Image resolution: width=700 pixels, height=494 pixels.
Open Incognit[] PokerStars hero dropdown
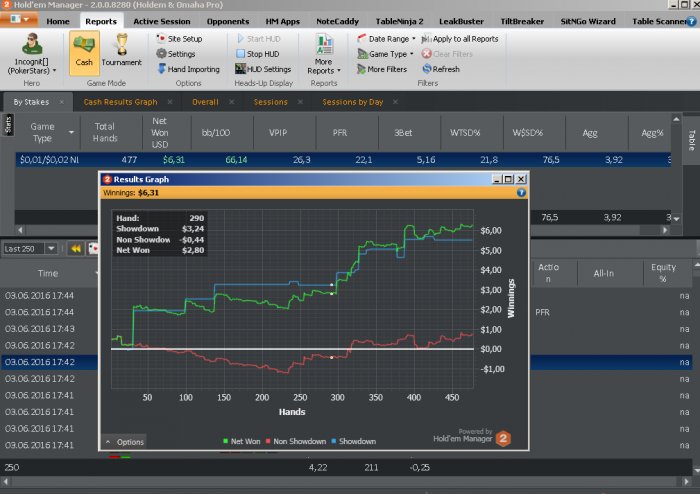click(x=32, y=54)
